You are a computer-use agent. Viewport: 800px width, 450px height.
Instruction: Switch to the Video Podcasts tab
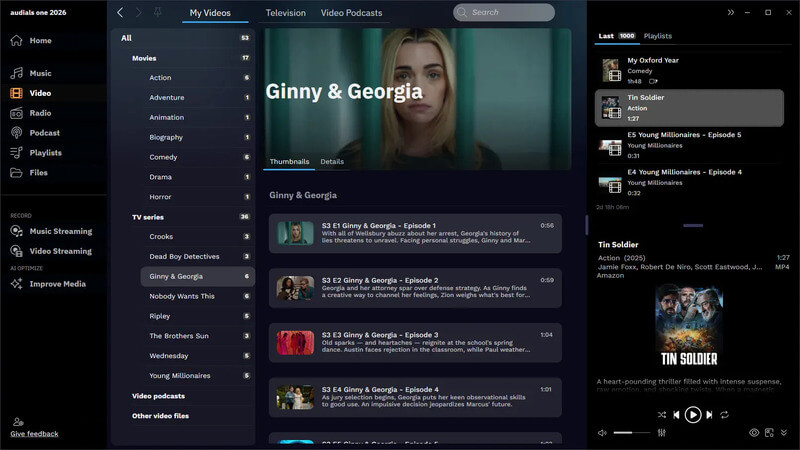click(x=352, y=13)
